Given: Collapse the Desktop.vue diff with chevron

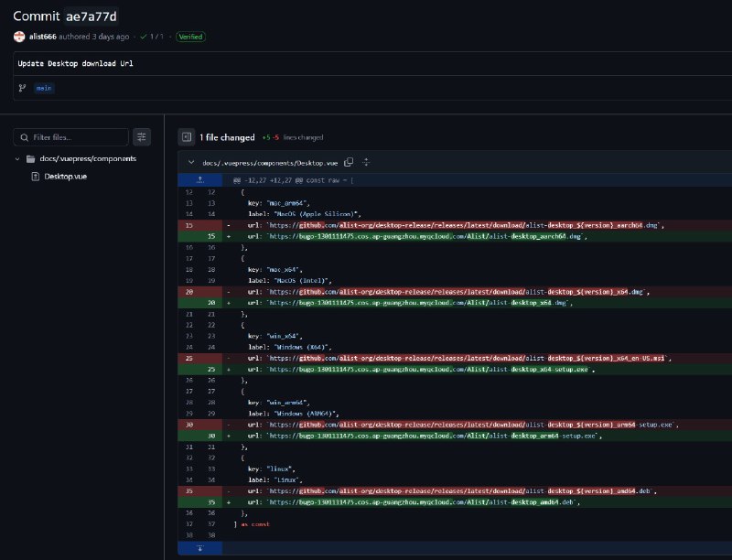Looking at the screenshot, I should (190, 162).
